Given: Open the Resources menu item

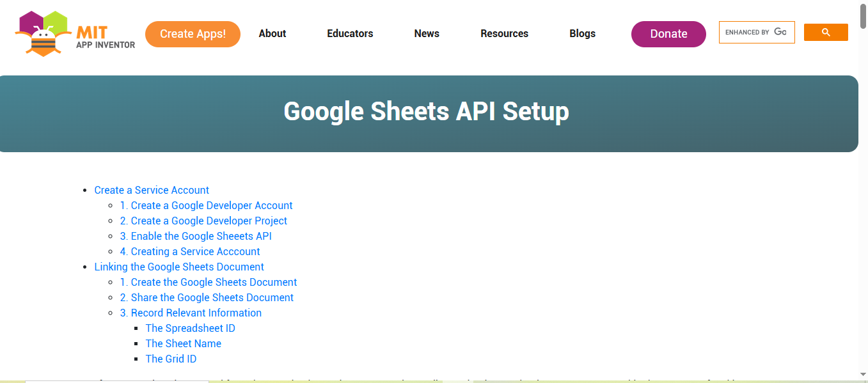Looking at the screenshot, I should [x=504, y=33].
